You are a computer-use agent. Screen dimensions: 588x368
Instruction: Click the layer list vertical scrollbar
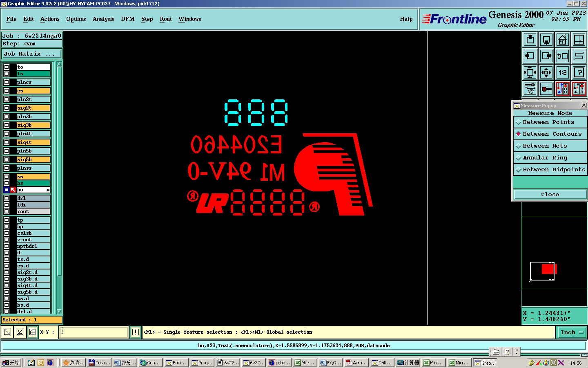tap(59, 188)
